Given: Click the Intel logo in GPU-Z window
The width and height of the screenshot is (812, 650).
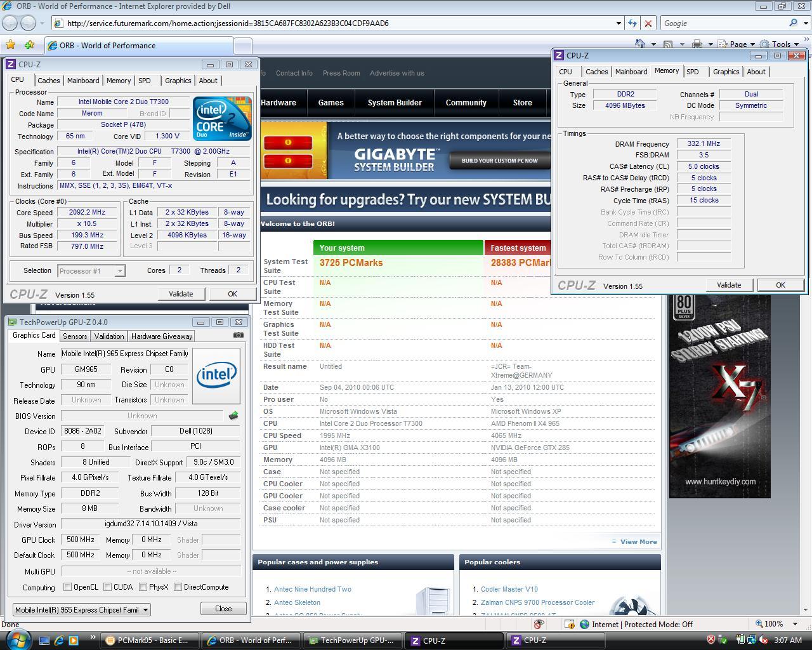Looking at the screenshot, I should (216, 376).
